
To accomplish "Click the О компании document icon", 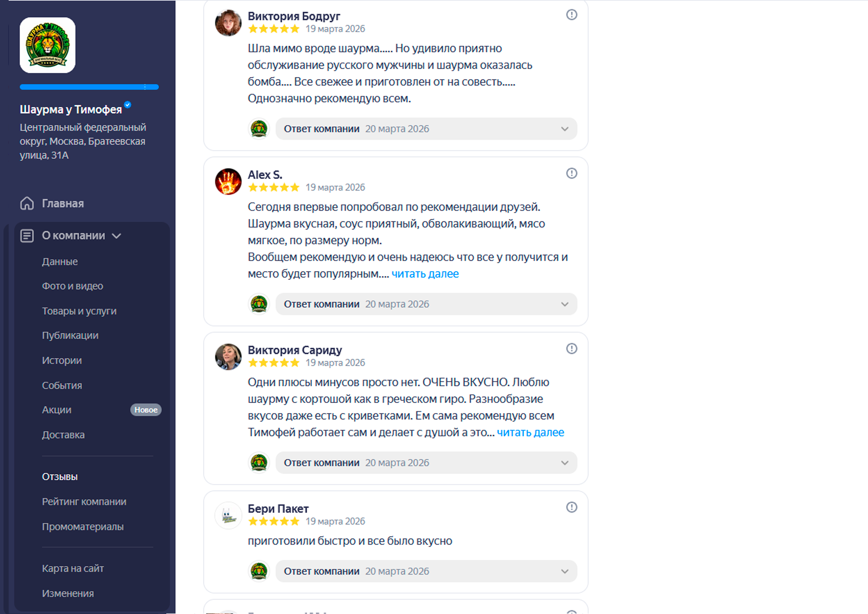I will click(x=27, y=236).
